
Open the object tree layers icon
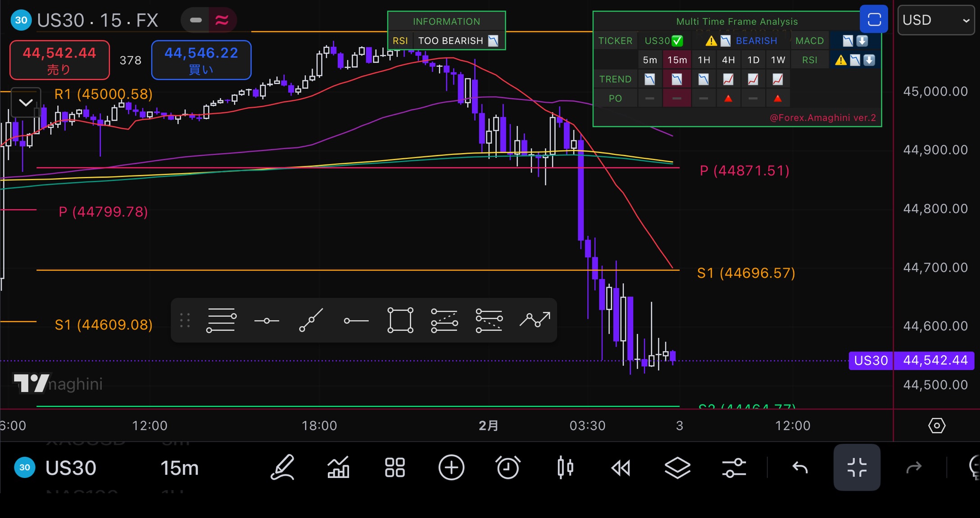[x=677, y=468]
